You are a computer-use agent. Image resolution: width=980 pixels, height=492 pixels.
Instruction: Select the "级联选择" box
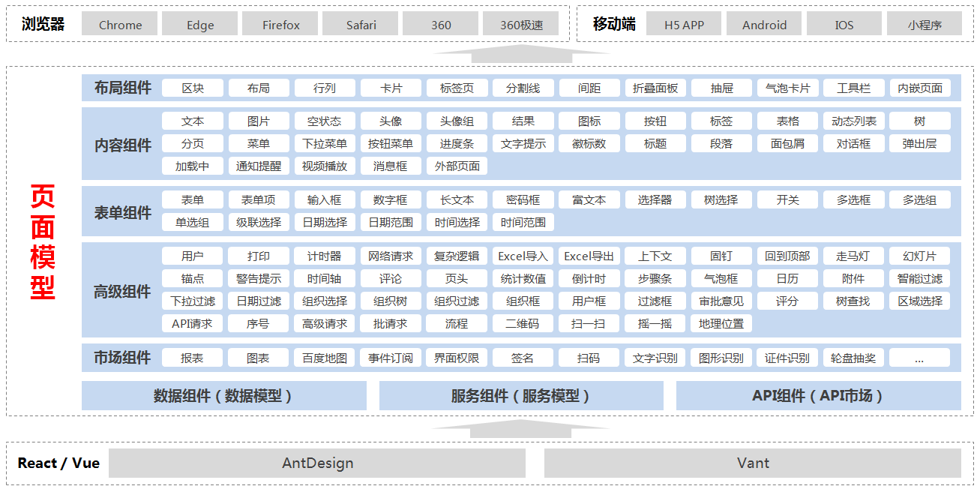259,222
